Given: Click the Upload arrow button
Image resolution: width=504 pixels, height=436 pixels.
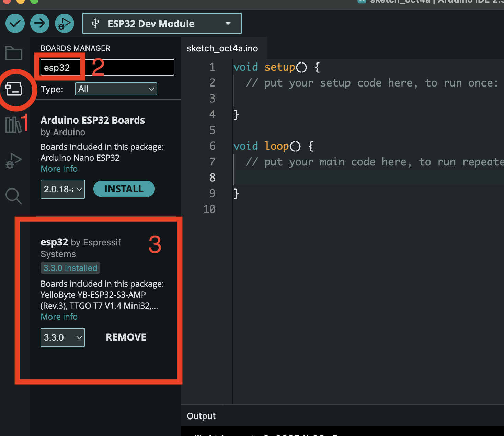Looking at the screenshot, I should 40,24.
